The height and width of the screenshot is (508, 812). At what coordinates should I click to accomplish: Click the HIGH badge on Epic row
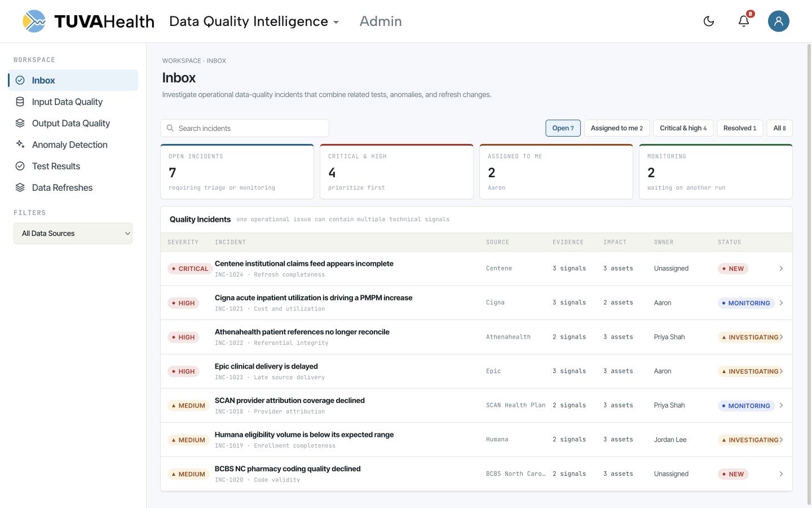click(183, 371)
